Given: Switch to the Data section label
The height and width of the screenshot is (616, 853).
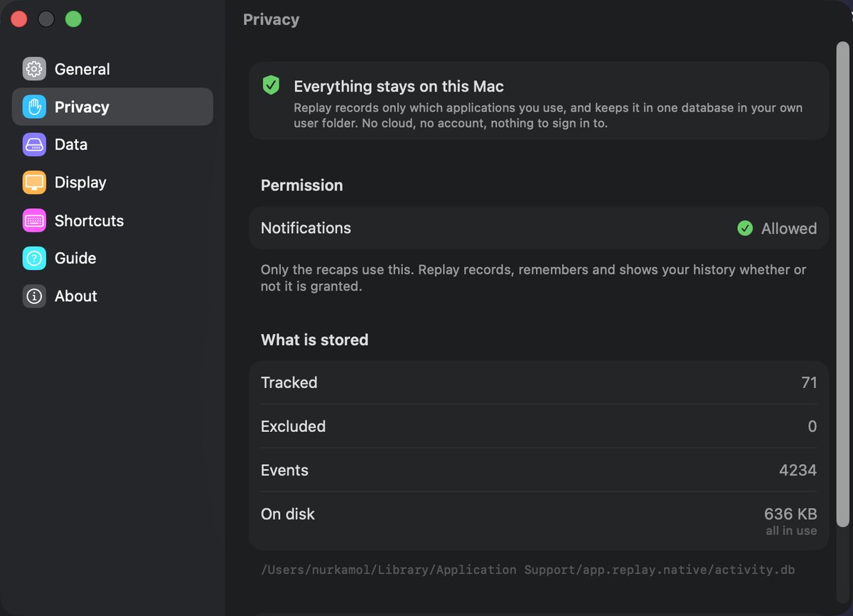Looking at the screenshot, I should (x=71, y=145).
